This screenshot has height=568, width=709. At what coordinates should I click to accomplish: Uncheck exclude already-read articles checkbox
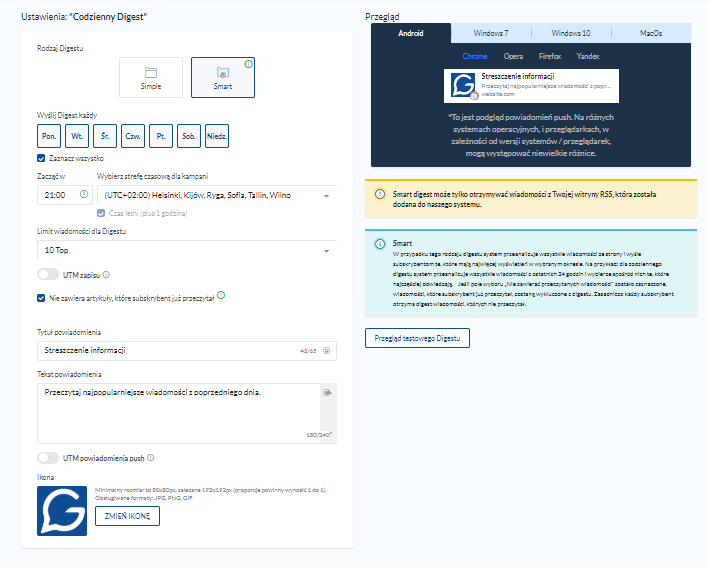(x=41, y=298)
